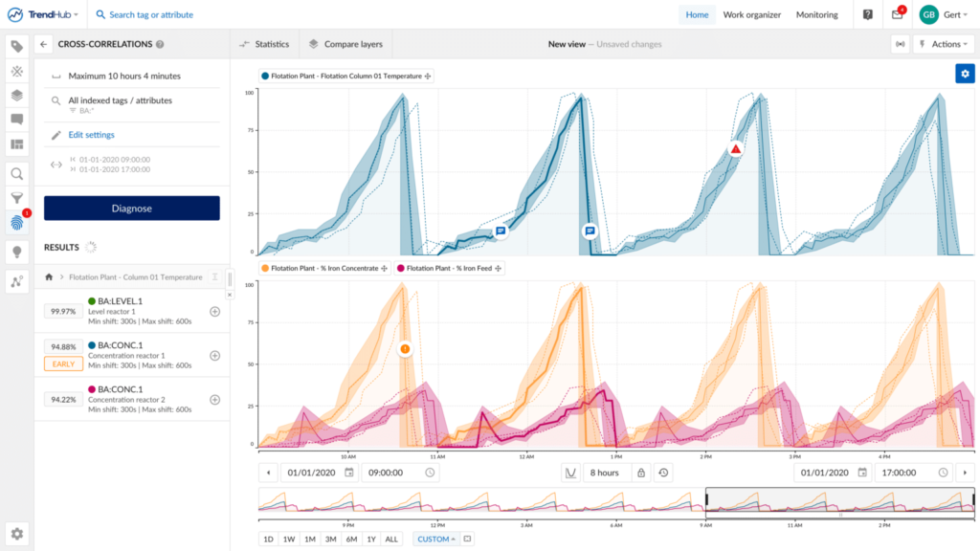The image size is (980, 551).
Task: Click the Diagnose button
Action: (x=132, y=208)
